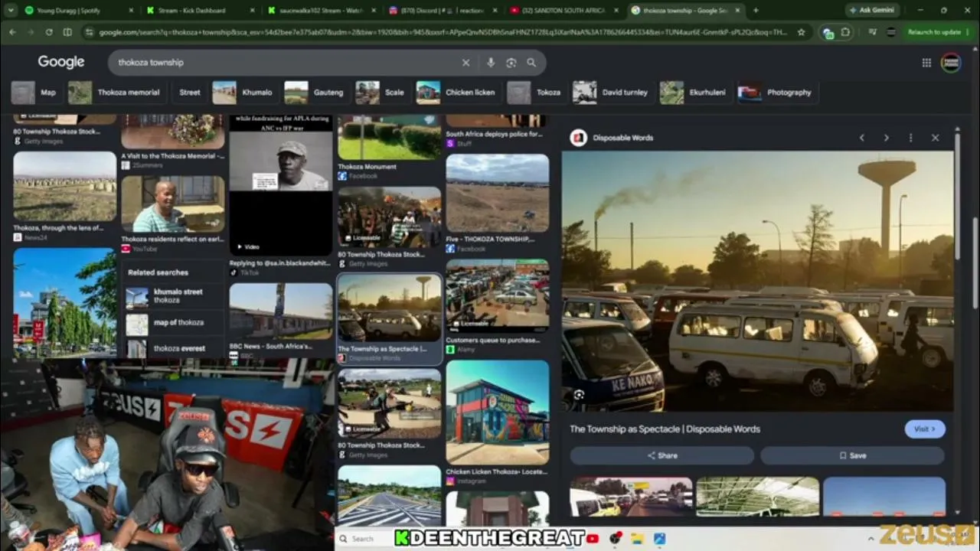This screenshot has height=551, width=980.
Task: Open related search 'thokoza everest'
Action: (x=175, y=348)
